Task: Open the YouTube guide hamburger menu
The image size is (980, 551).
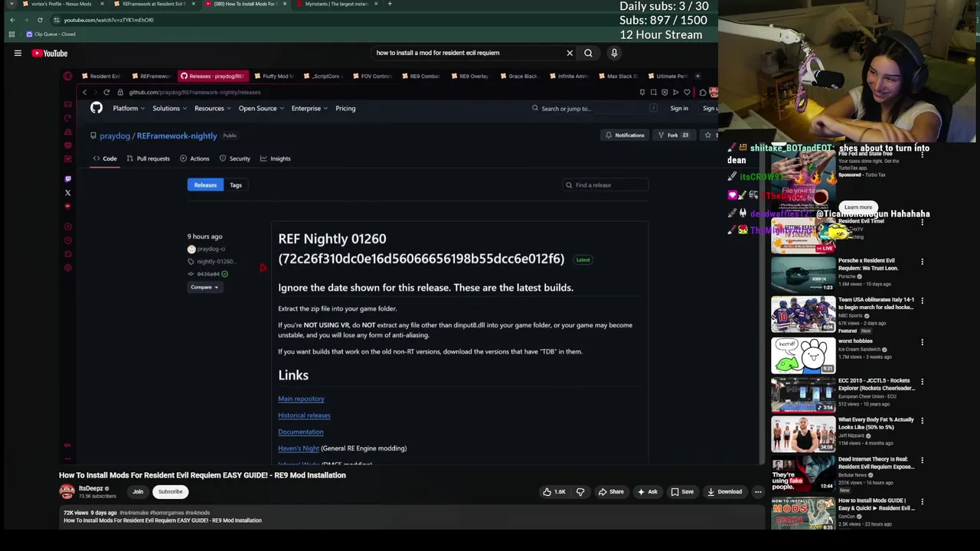Action: point(18,53)
